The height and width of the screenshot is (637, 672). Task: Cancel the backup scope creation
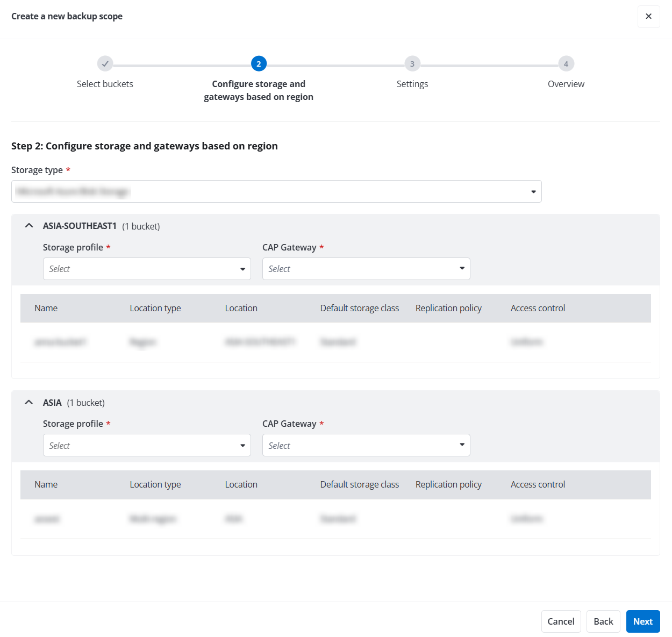[x=561, y=621]
